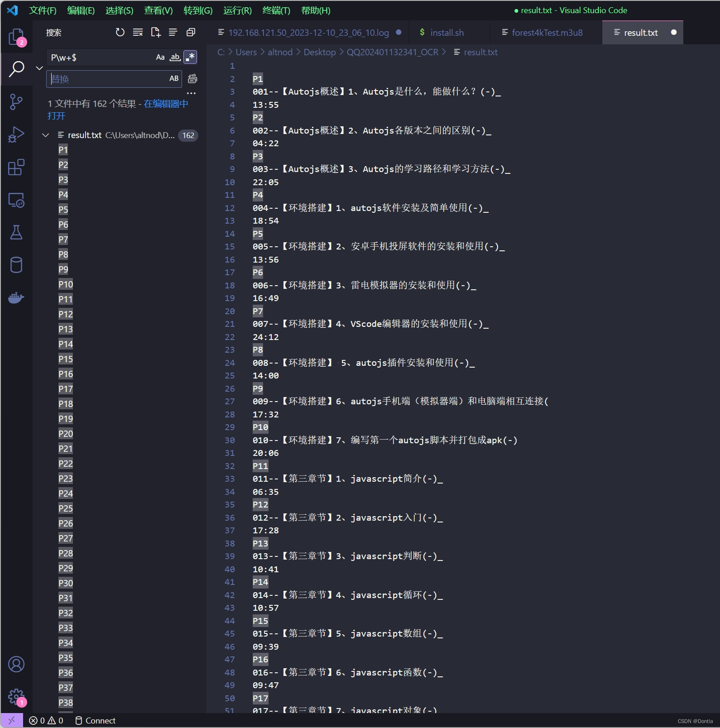Click result.txt in the breadcrumb
Image resolution: width=720 pixels, height=728 pixels.
pos(480,52)
